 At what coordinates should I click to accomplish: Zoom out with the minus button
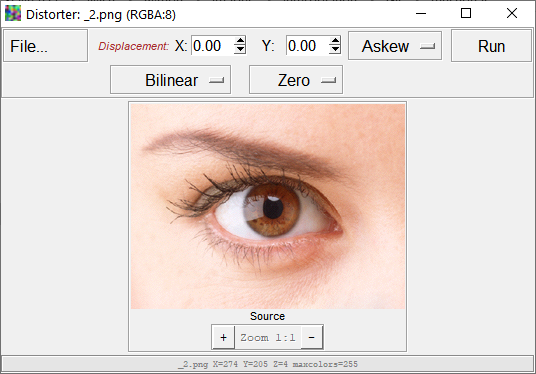[x=311, y=337]
